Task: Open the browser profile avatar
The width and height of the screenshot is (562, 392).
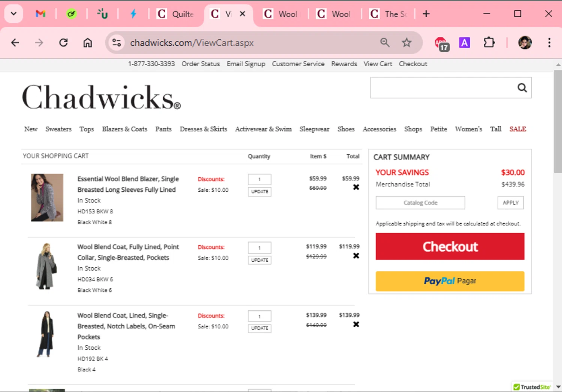Action: click(525, 43)
